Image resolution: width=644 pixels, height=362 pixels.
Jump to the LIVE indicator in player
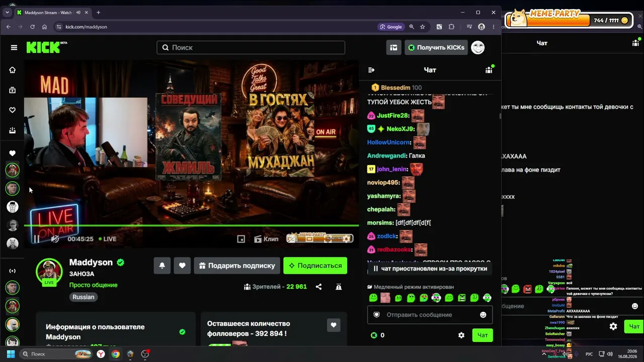[108, 239]
